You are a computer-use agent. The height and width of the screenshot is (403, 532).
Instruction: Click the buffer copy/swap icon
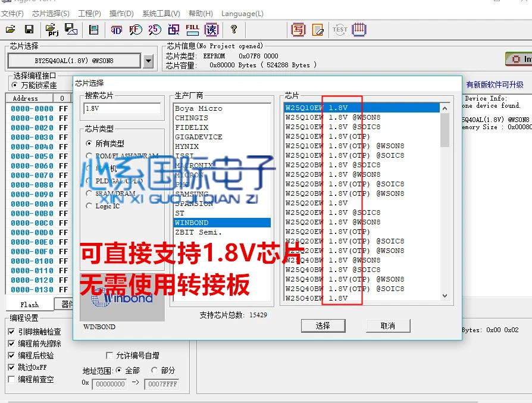pyautogui.click(x=174, y=30)
